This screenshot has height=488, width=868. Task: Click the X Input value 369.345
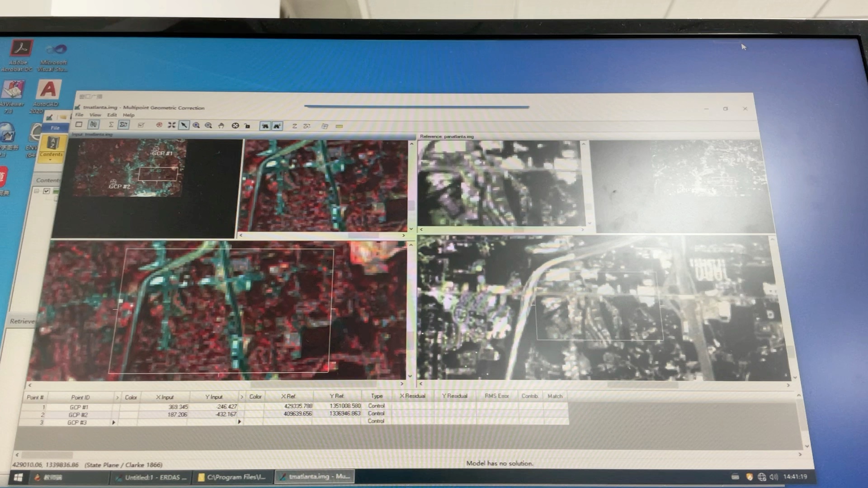(178, 407)
